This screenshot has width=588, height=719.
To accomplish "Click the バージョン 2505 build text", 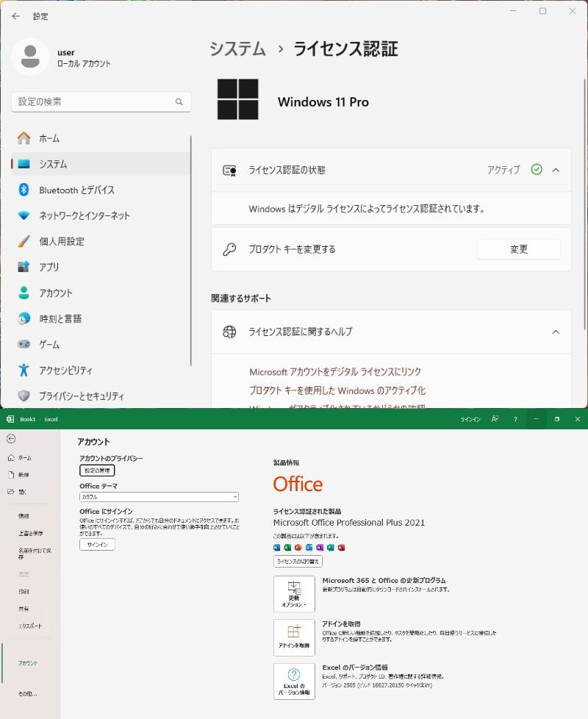I will click(x=377, y=685).
